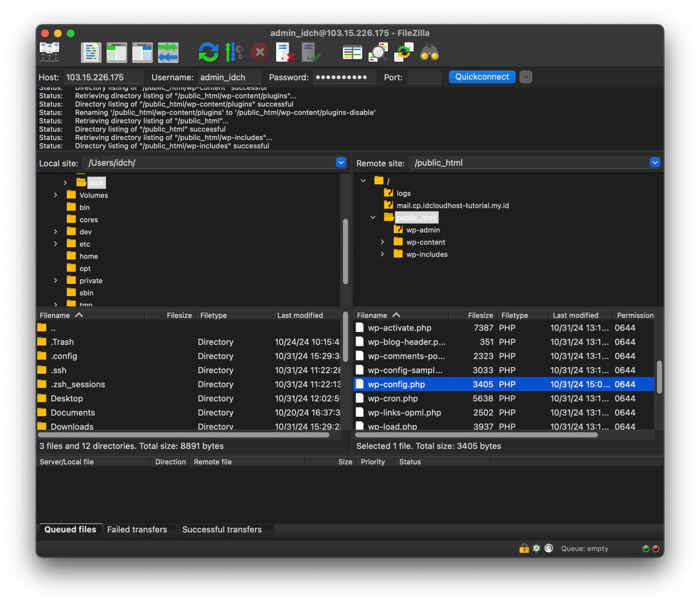
Task: Sort local files by Last modified column
Action: (307, 315)
